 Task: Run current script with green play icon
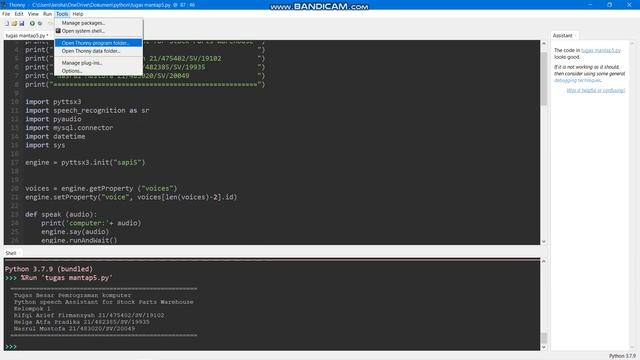(32, 24)
